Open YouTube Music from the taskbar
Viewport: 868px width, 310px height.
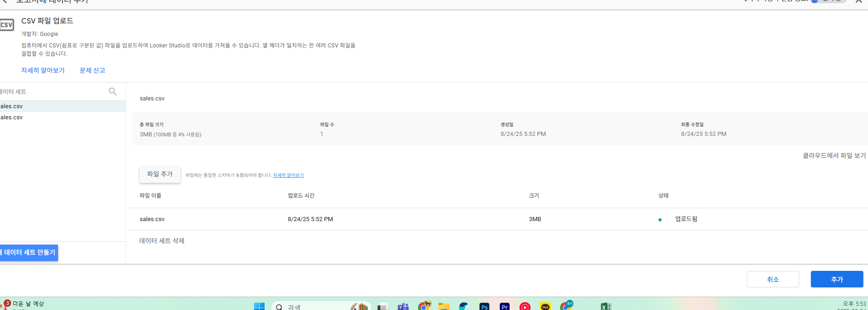525,306
